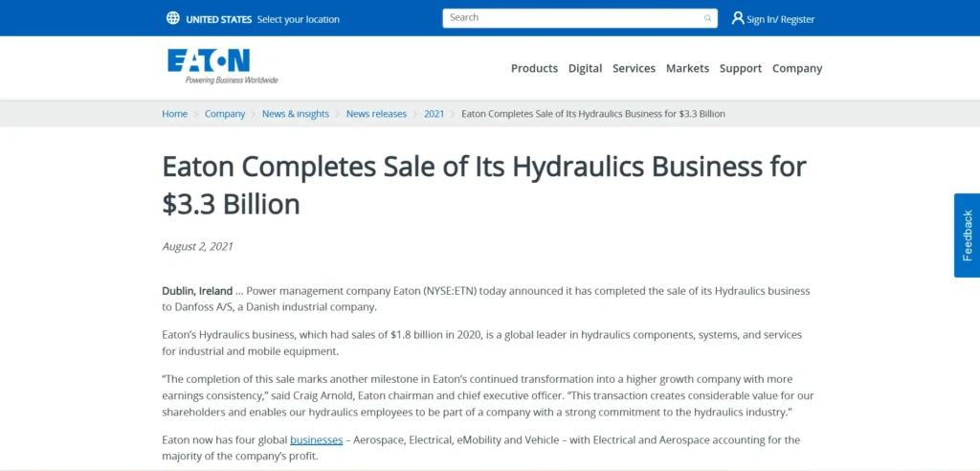980x471 pixels.
Task: Go to Home breadcrumb
Action: coord(174,114)
